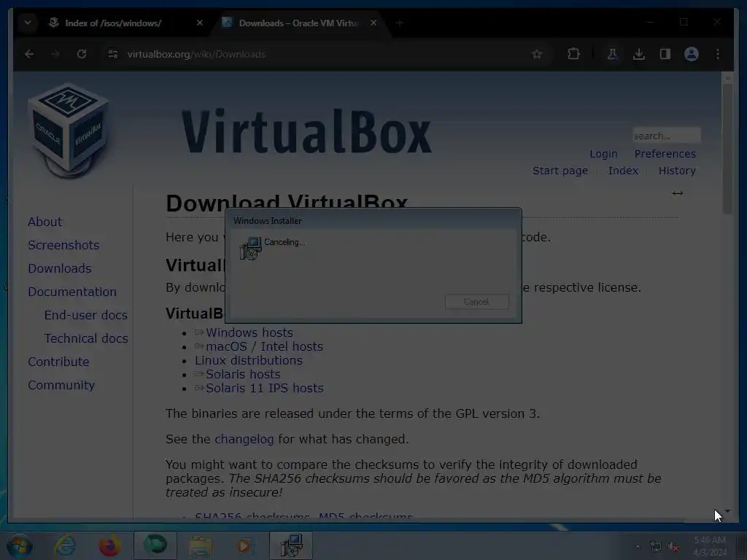Open the extensions puzzle icon
The width and height of the screenshot is (747, 560).
pyautogui.click(x=573, y=54)
